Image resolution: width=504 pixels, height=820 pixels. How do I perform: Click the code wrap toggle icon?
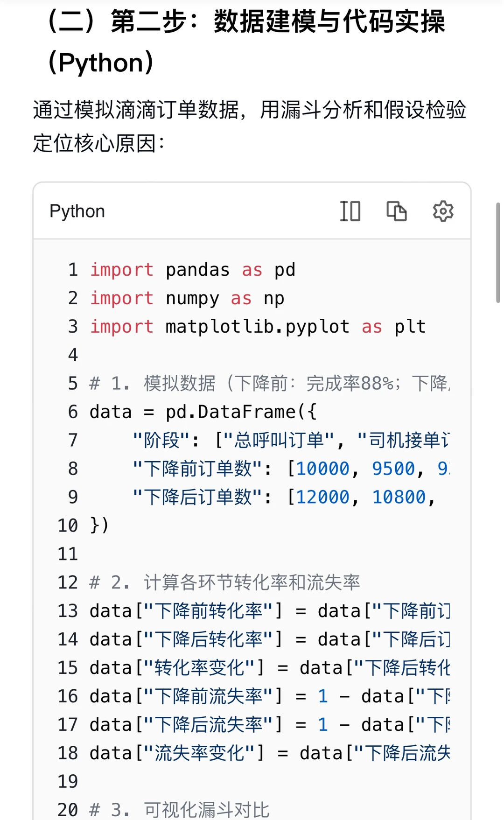tap(350, 211)
